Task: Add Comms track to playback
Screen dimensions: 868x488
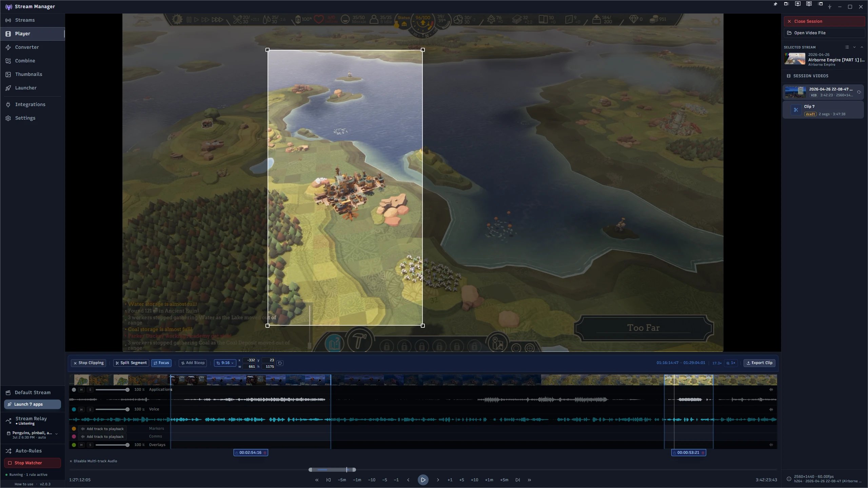Action: click(102, 436)
